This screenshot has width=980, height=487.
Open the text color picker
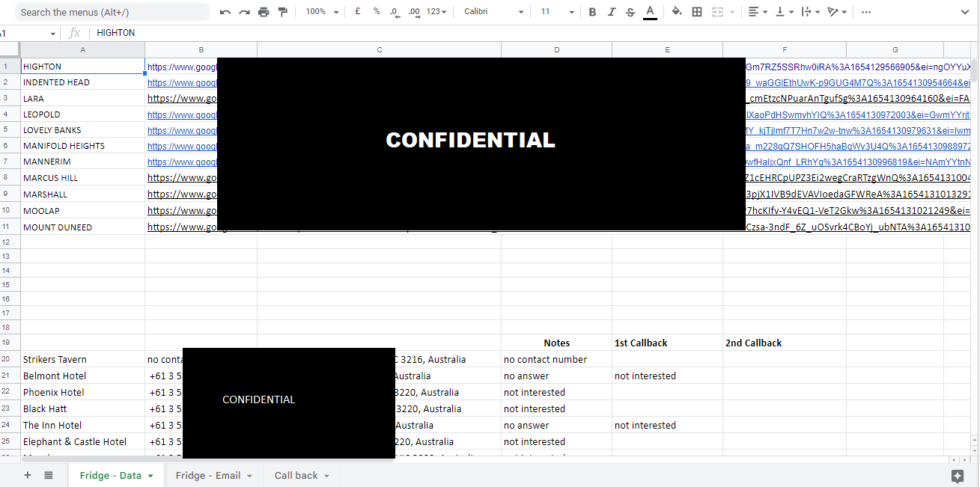pos(650,12)
